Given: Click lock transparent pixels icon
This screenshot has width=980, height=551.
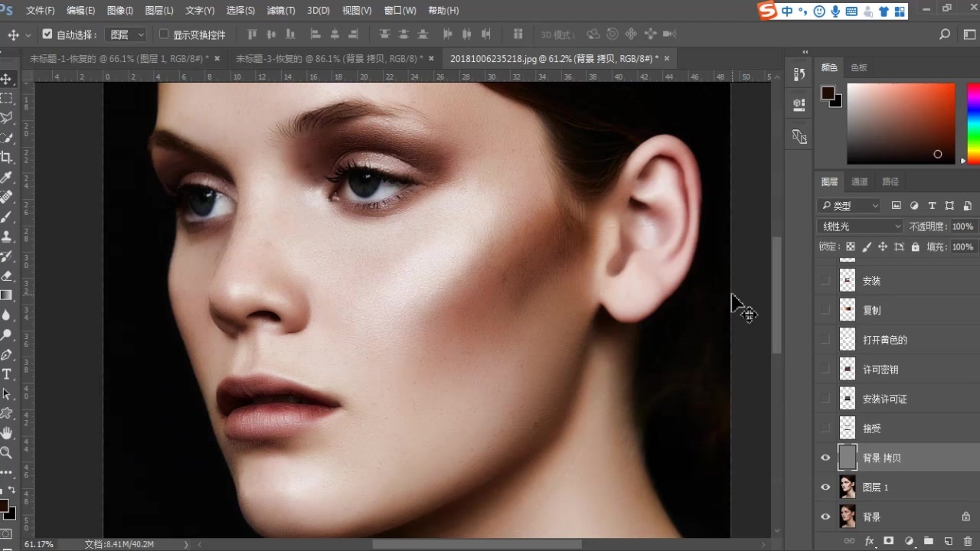Looking at the screenshot, I should point(850,247).
